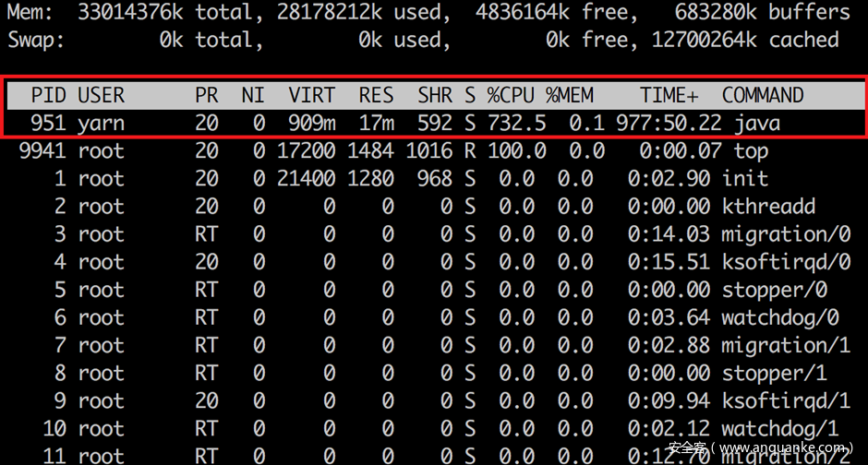Screen dimensions: 868x465
Task: Click the VIRT column header
Action: coord(311,95)
